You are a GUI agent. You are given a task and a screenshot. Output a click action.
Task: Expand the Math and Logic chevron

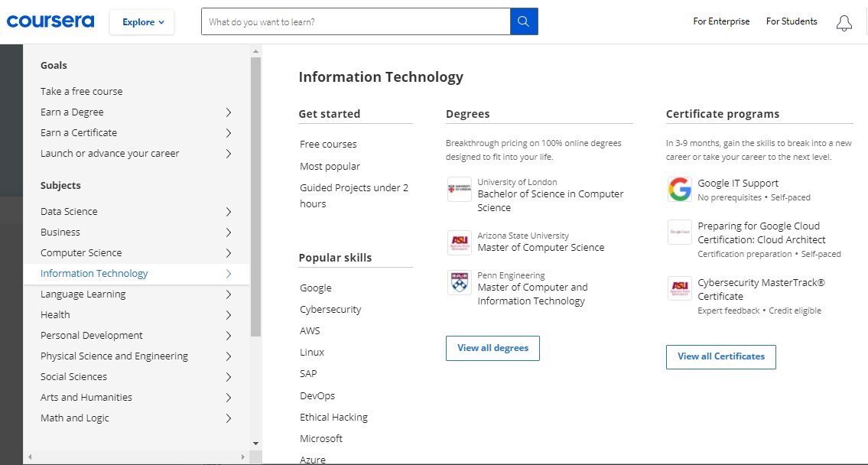[x=228, y=418]
